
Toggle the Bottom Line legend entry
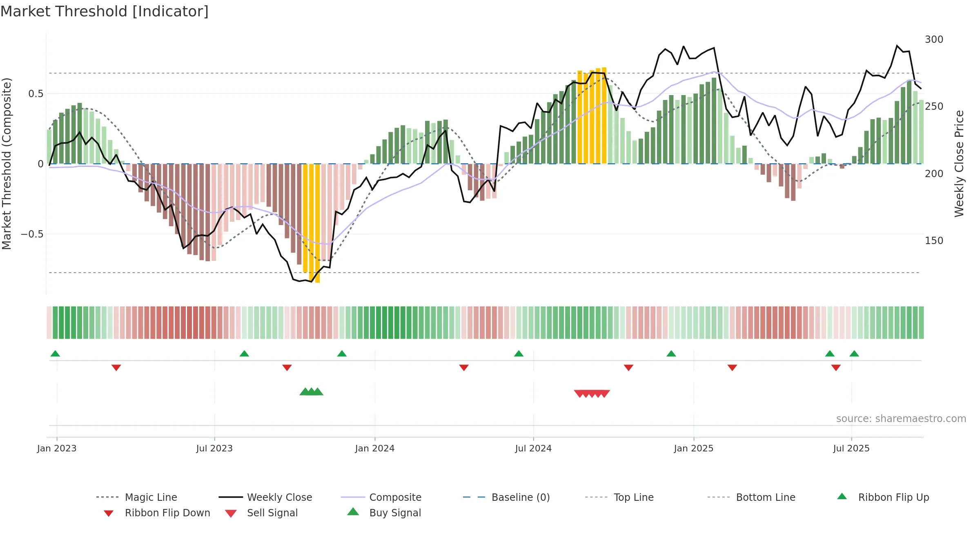[x=751, y=497]
